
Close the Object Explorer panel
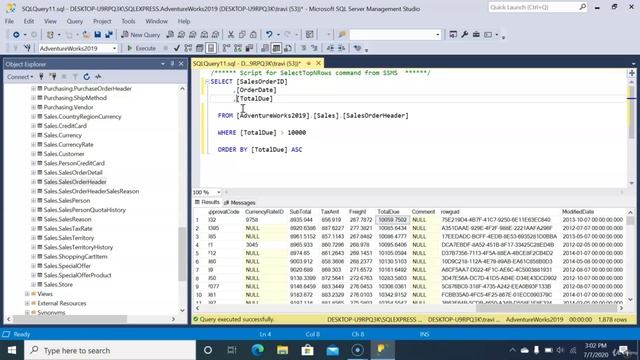tap(181, 64)
